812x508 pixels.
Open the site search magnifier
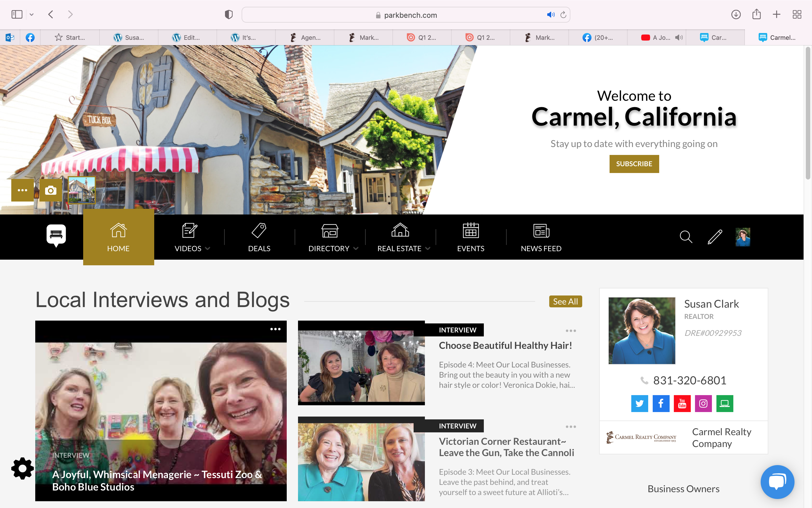point(686,237)
